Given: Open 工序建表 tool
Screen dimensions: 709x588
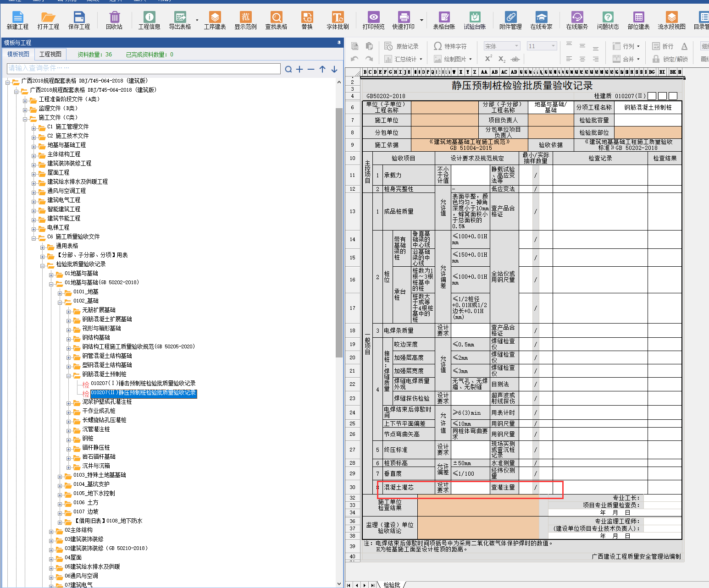Looking at the screenshot, I should [x=215, y=21].
